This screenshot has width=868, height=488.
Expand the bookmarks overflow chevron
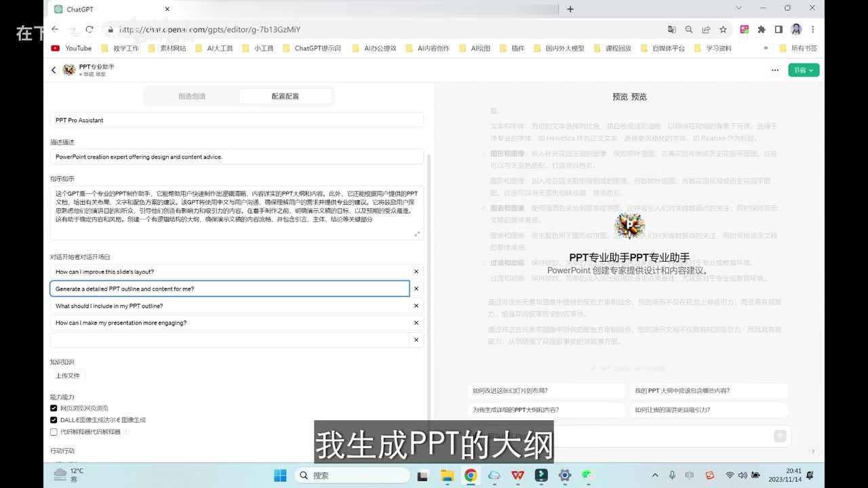coord(766,48)
